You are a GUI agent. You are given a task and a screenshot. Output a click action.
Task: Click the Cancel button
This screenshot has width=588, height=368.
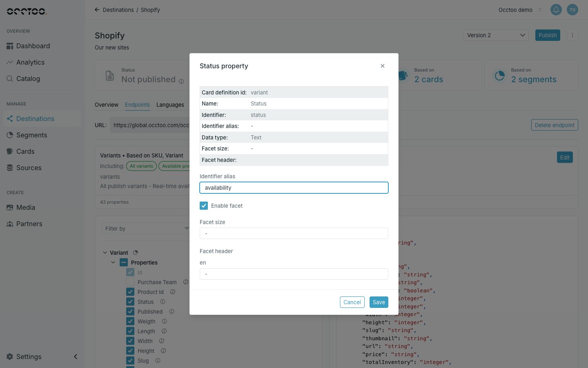coord(352,302)
